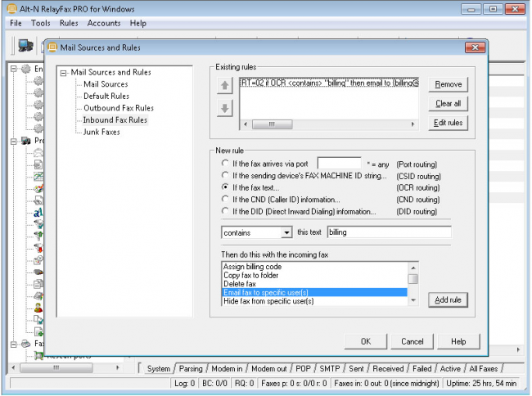Open the 'contains' condition dropdown
Viewport: 532px width, 396px height.
(286, 232)
